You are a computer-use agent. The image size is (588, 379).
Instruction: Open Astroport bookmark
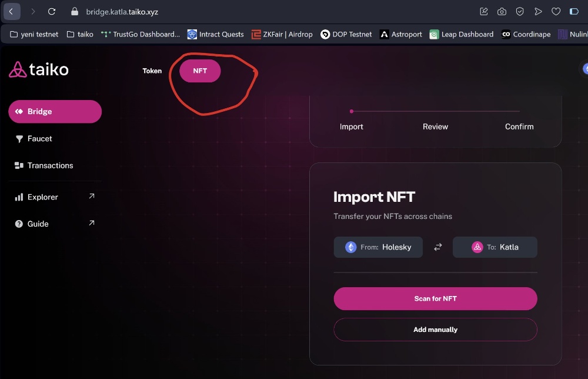click(401, 34)
